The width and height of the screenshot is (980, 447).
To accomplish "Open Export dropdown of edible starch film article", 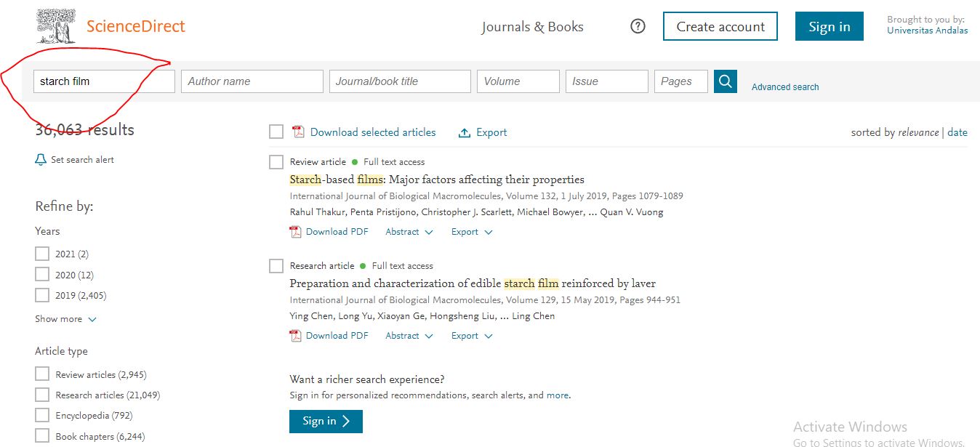I will point(472,336).
